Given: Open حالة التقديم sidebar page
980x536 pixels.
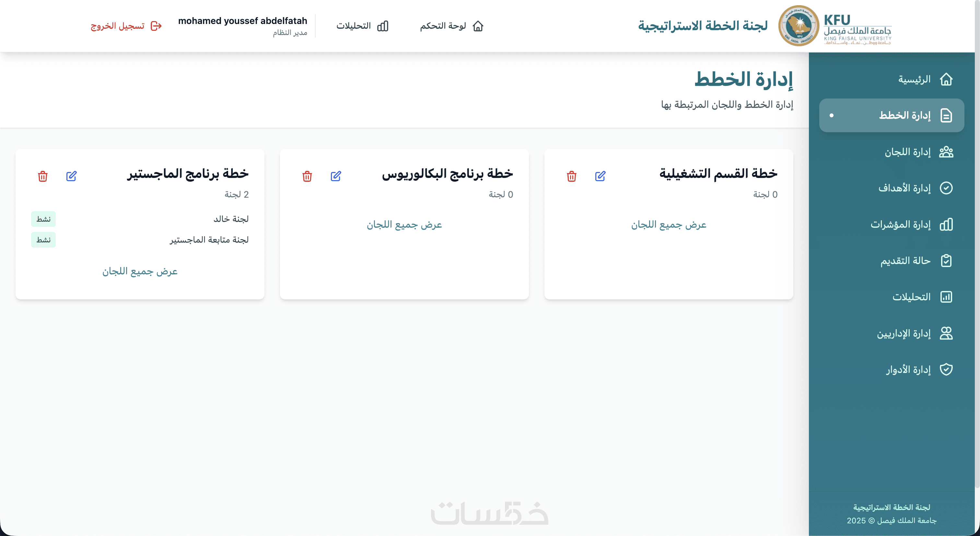Looking at the screenshot, I should (905, 261).
